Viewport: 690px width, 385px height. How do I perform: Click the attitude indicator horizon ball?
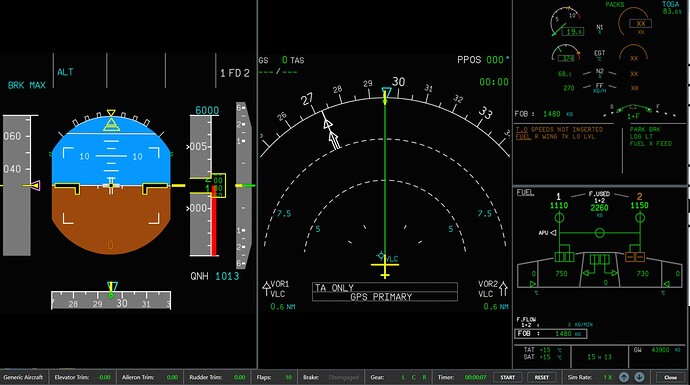pyautogui.click(x=111, y=185)
